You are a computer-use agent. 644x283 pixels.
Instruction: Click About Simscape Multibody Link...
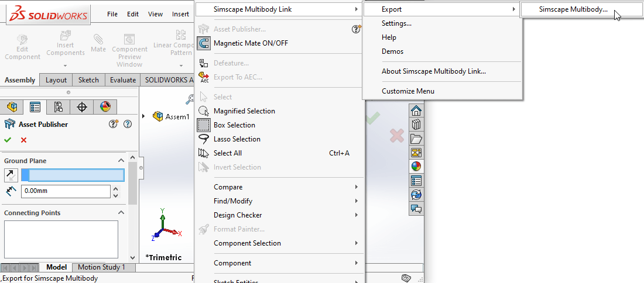[x=434, y=71]
